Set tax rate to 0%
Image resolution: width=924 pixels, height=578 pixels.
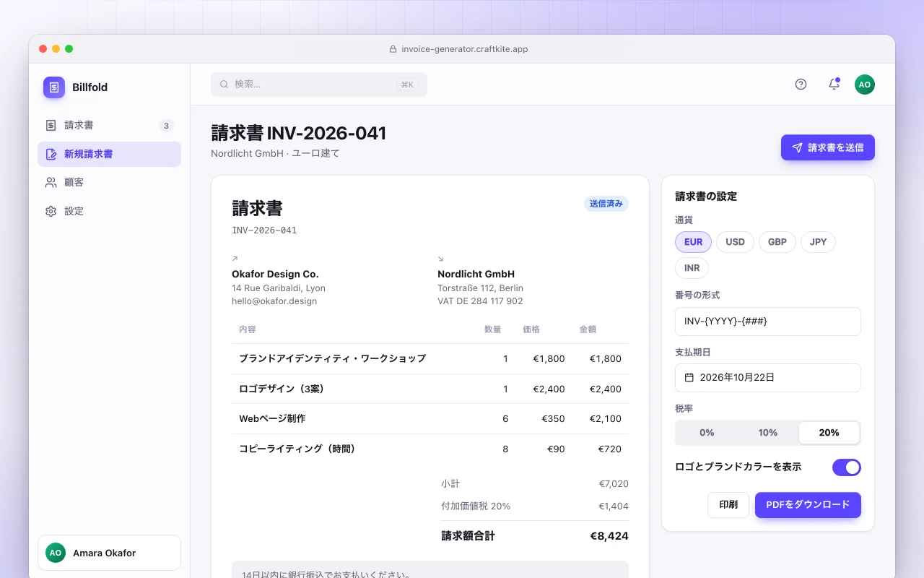point(707,433)
